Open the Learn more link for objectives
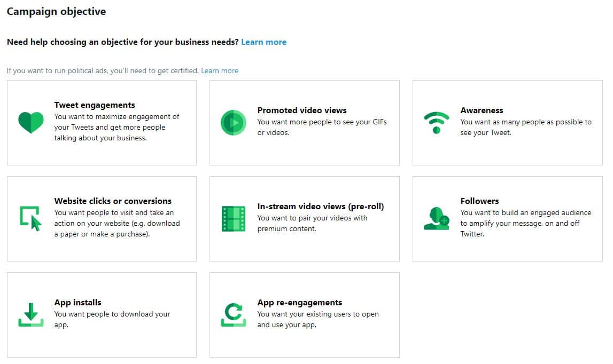Screen dimensions: 613x364 tap(263, 42)
